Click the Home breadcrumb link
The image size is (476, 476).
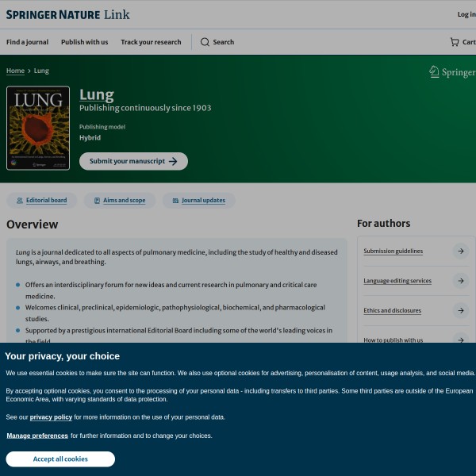(15, 71)
